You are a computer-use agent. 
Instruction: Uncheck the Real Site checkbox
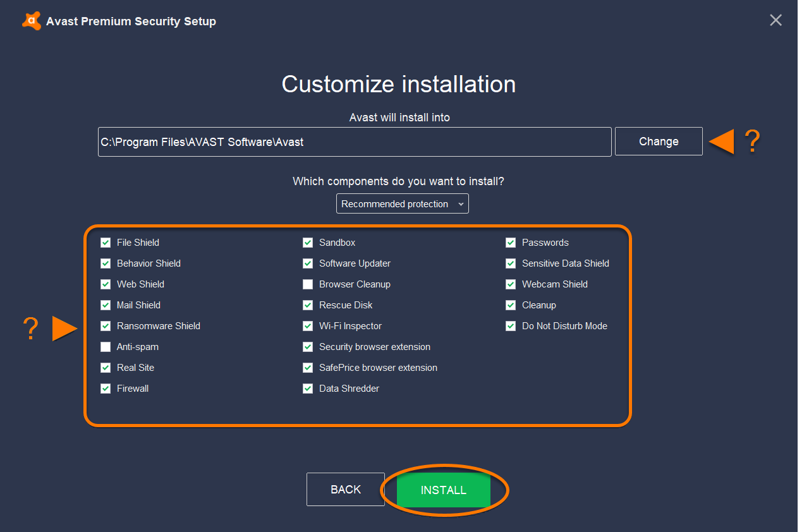click(106, 368)
